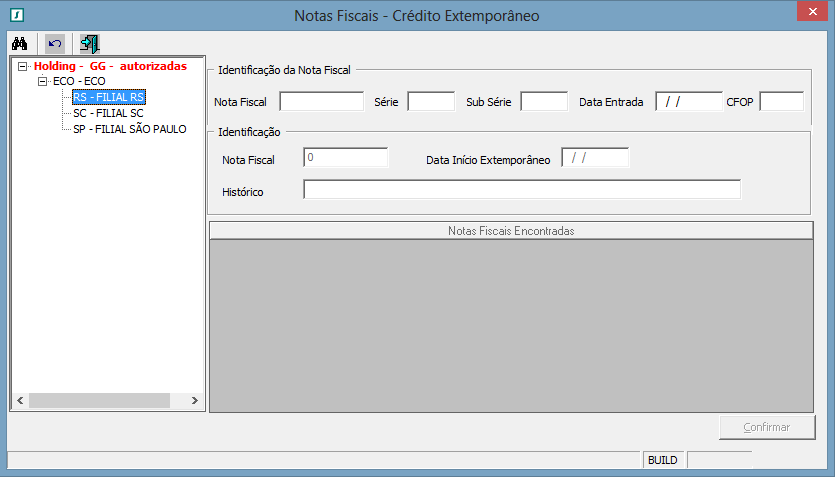Screen dimensions: 835x477
Task: Collapse the ECO - ECO tree node
Action: coord(43,81)
